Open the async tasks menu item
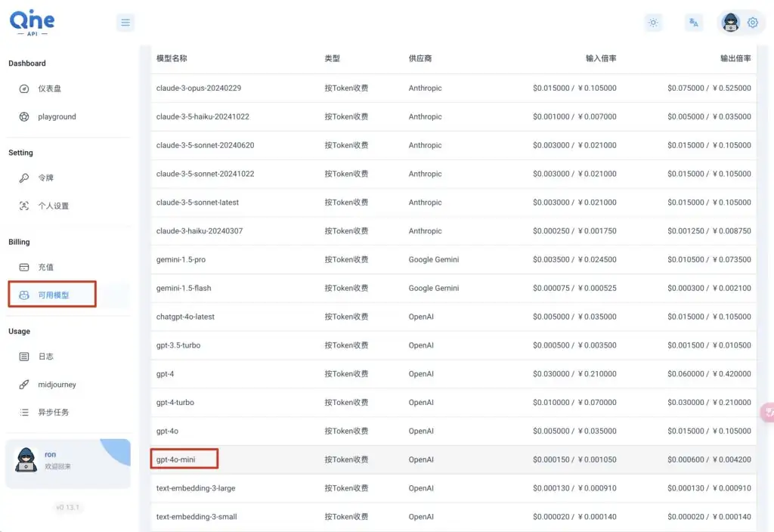 point(53,413)
